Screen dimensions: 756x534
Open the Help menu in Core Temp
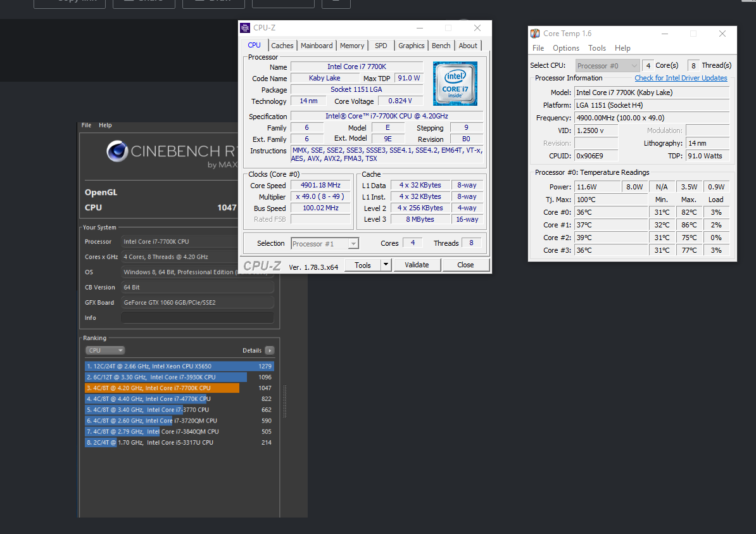622,48
